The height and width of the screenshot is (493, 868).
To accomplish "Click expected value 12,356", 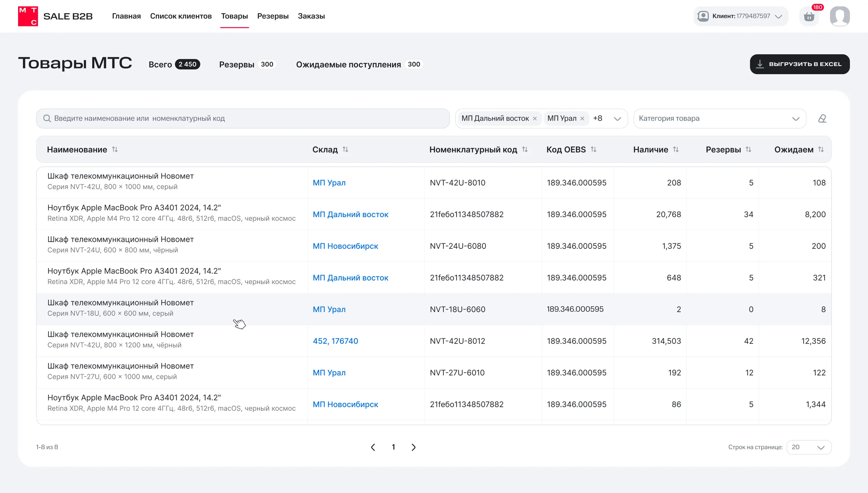I will (x=813, y=341).
